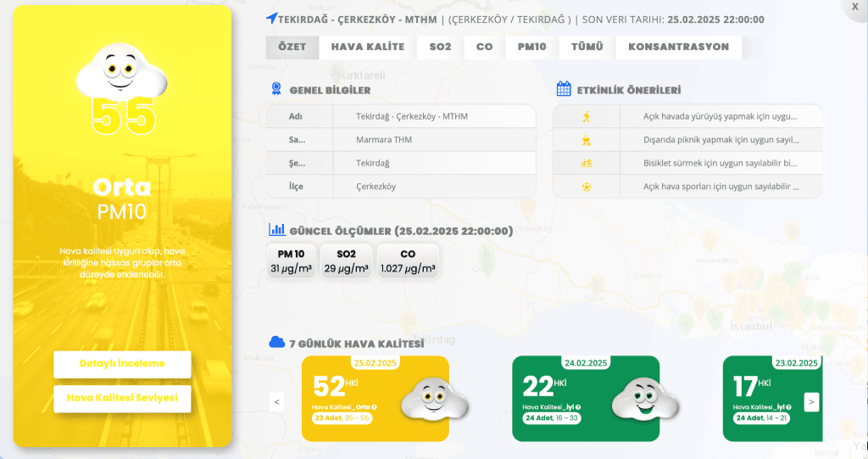Click the location arrow icon beside station name
Screen dimensions: 868x459
point(271,19)
